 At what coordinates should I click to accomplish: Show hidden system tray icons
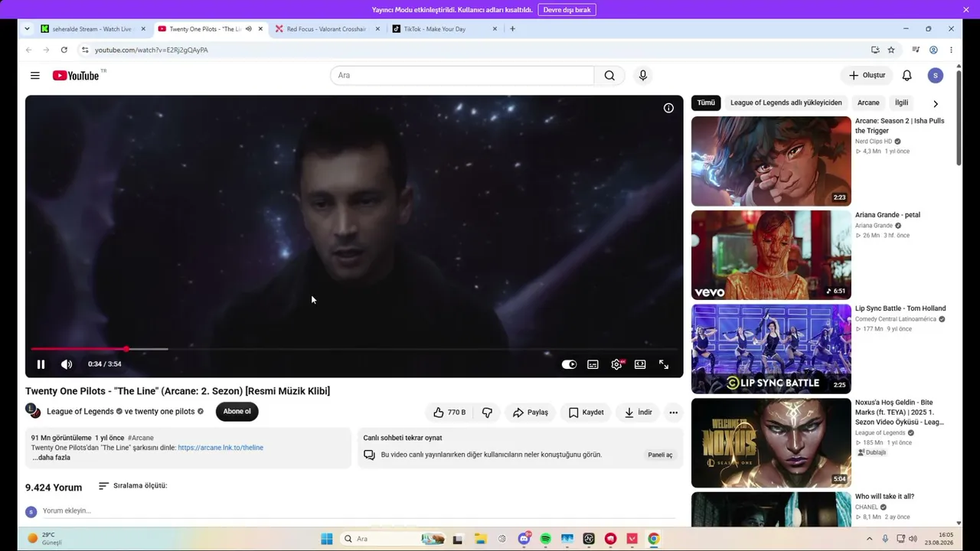point(869,539)
